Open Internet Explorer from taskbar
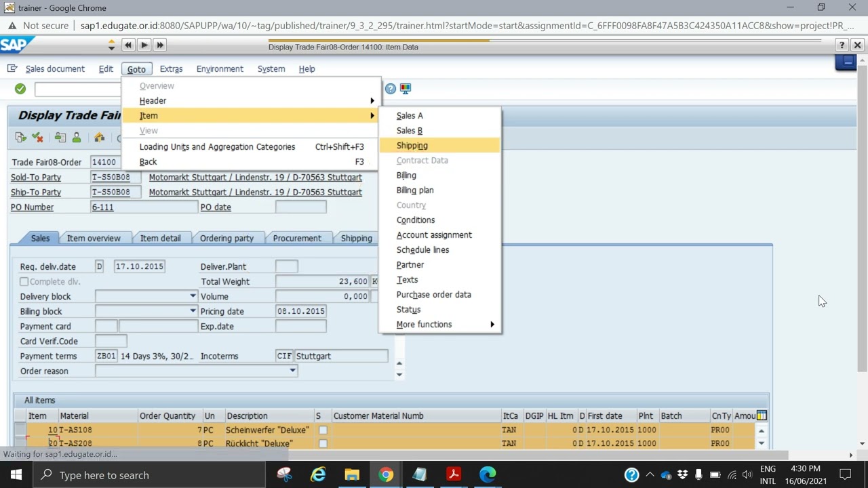Screen dimensions: 868x488 [x=318, y=474]
